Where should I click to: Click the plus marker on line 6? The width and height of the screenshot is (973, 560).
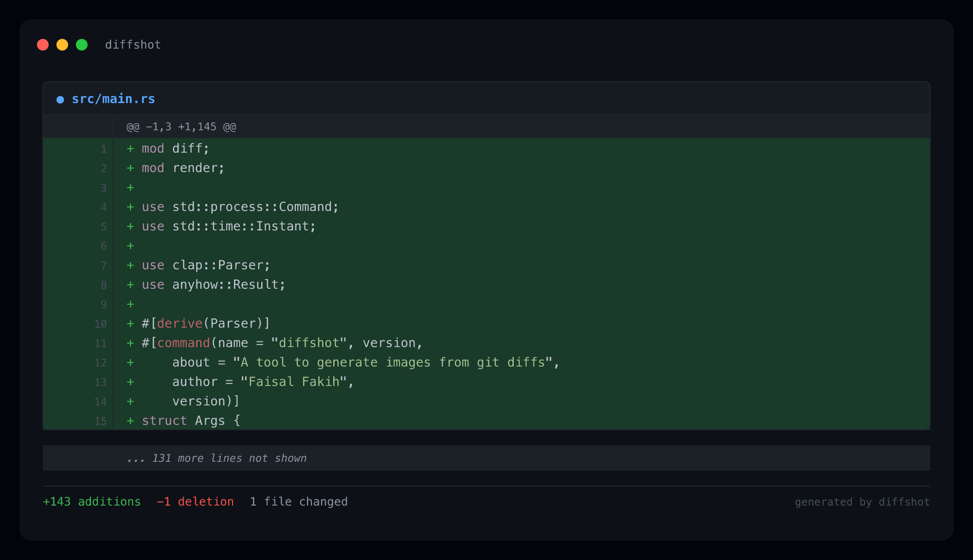(x=130, y=246)
